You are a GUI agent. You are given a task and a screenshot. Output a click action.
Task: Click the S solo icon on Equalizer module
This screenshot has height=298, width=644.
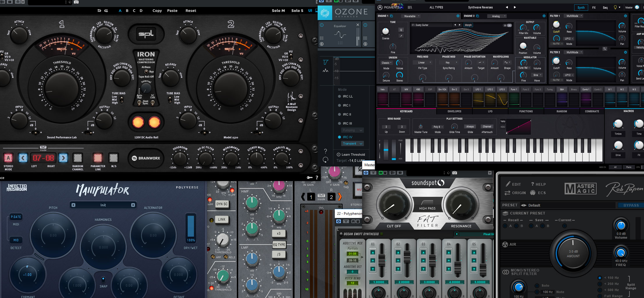pyautogui.click(x=322, y=44)
